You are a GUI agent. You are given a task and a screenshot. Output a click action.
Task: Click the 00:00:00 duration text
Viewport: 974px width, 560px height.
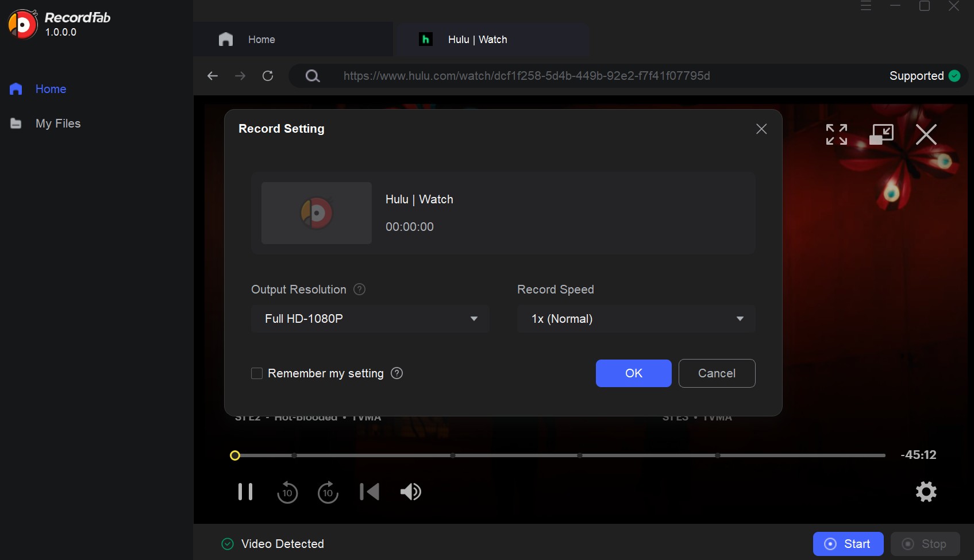(410, 227)
